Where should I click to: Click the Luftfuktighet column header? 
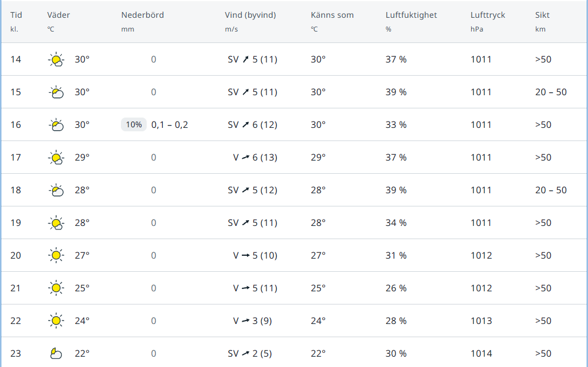(x=411, y=15)
